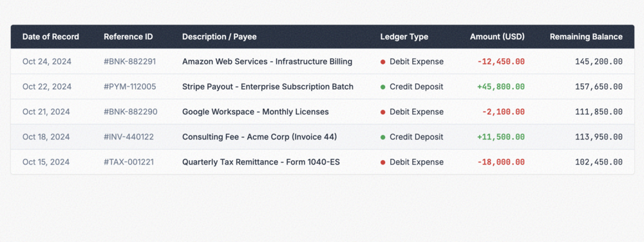Select amount -12,450.00
644x242 pixels.
coord(501,62)
